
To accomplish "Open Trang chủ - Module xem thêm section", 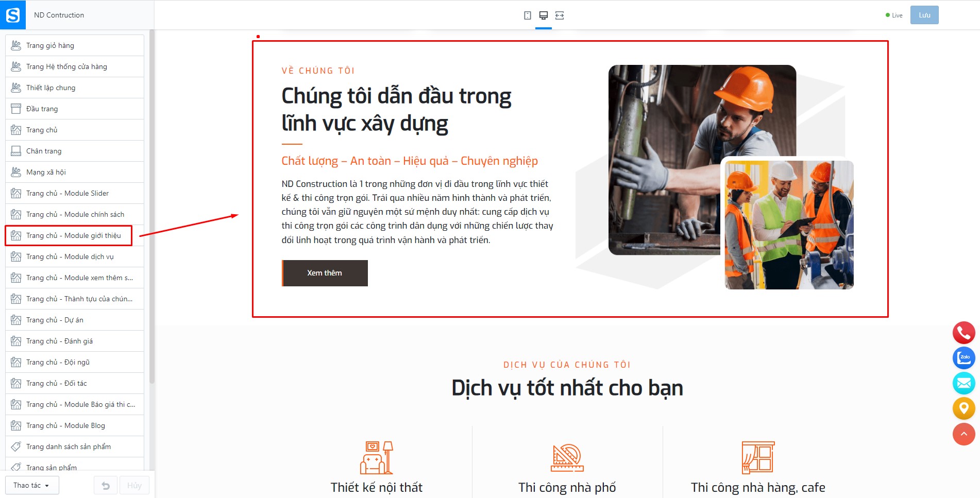I will coord(75,278).
